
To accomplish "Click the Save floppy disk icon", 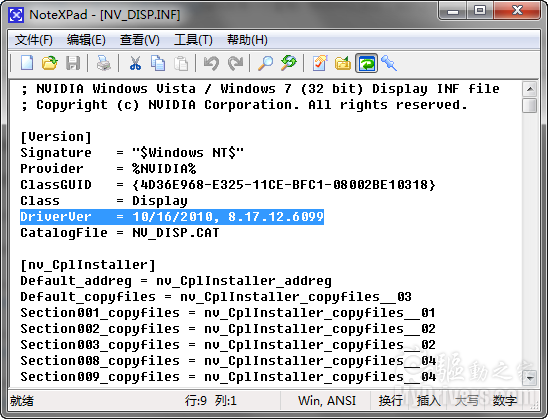I will 73,64.
